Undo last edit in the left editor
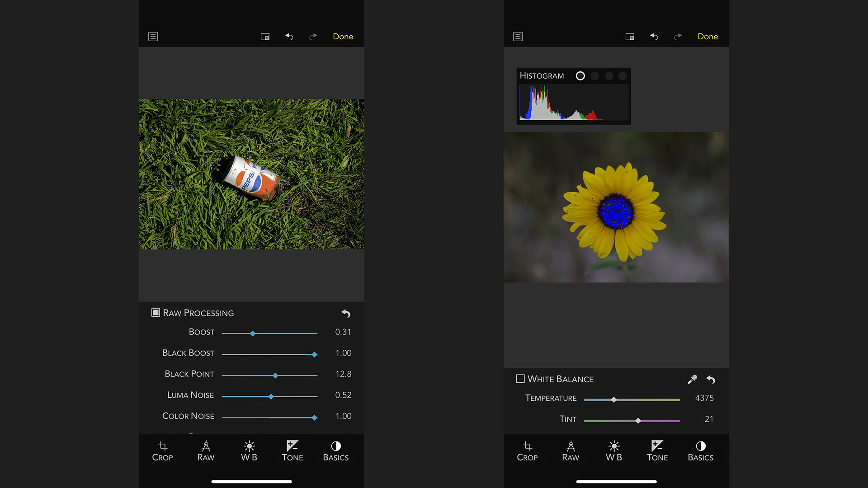Viewport: 868px width, 488px height. [x=289, y=37]
